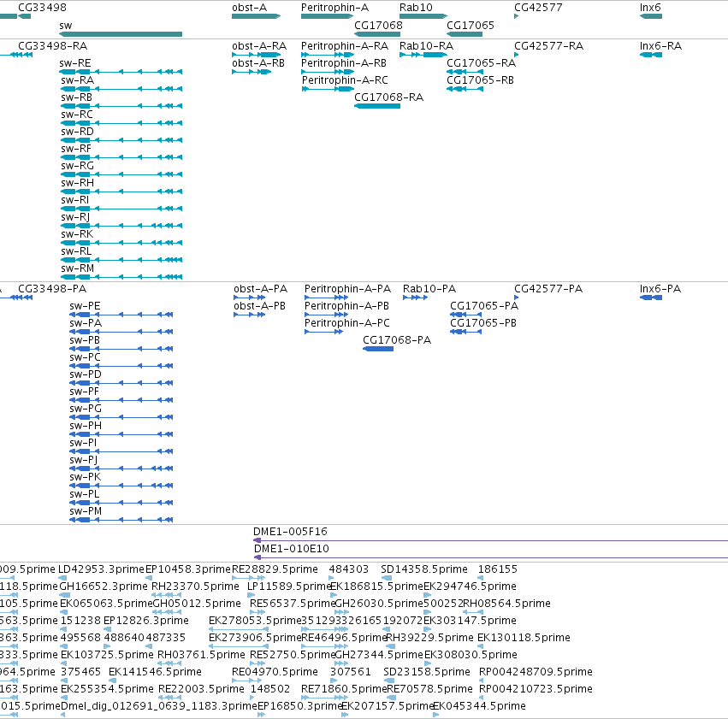Viewport: 728px width, 719px height.
Task: Click transcript Rab10-RA
Action: coord(423,55)
